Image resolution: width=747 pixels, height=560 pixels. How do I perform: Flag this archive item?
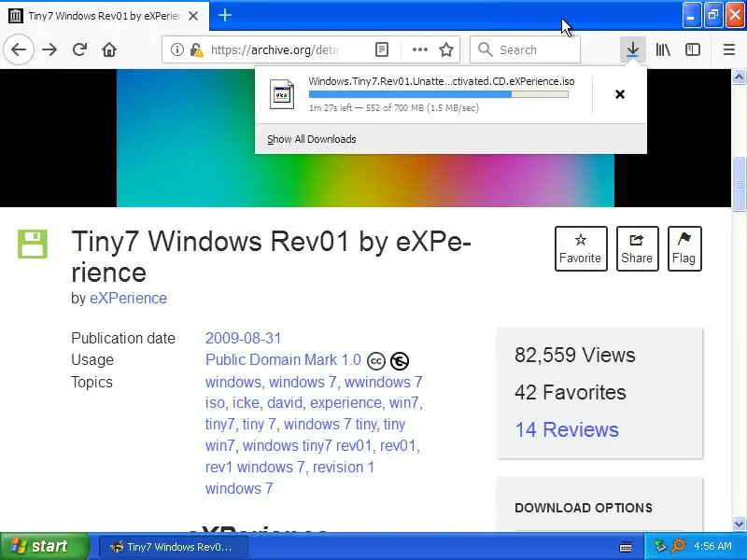(684, 248)
